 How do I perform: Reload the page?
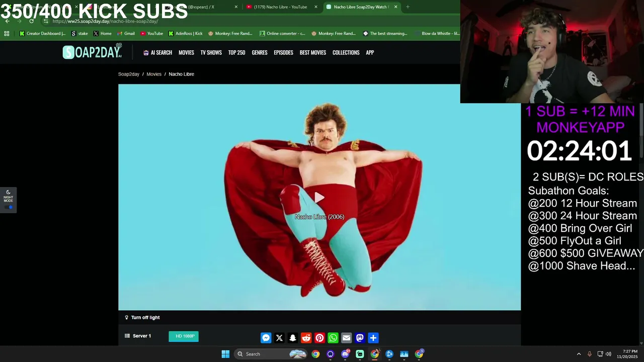pos(31,21)
